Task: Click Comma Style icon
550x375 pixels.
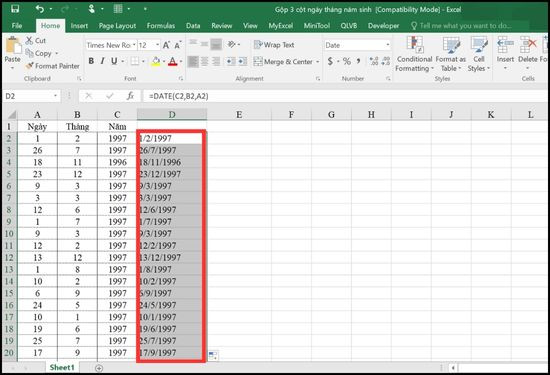Action: 358,61
